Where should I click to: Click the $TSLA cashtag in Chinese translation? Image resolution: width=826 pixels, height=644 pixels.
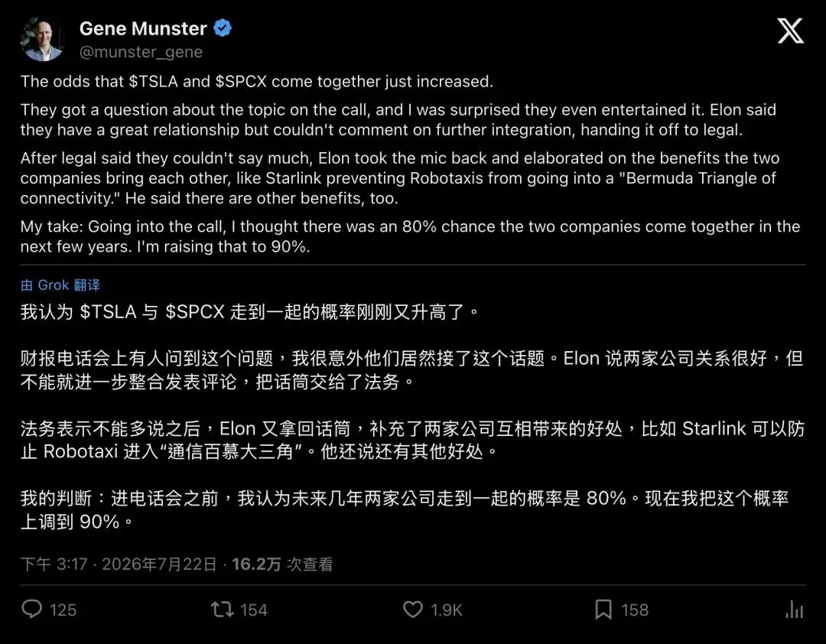coord(108,311)
